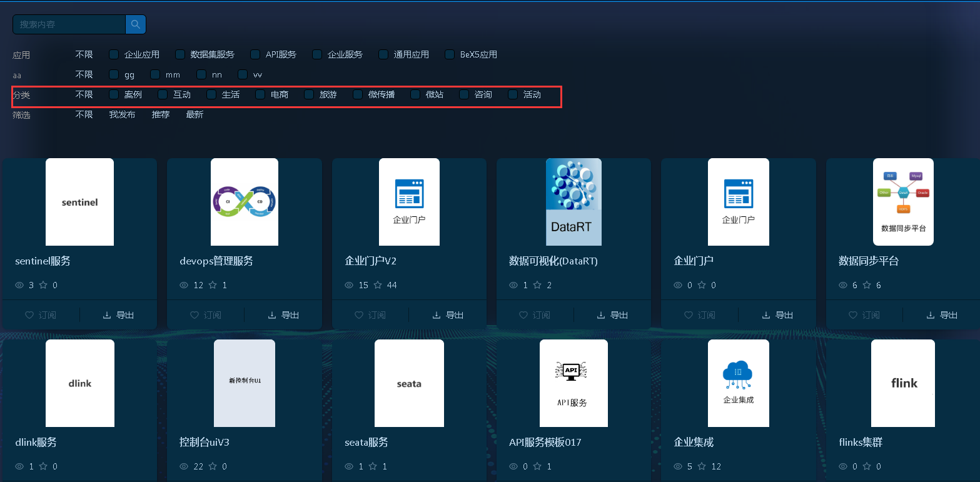This screenshot has height=482, width=980.
Task: Click the star icon on 控制台uiV3 card
Action: [x=213, y=466]
